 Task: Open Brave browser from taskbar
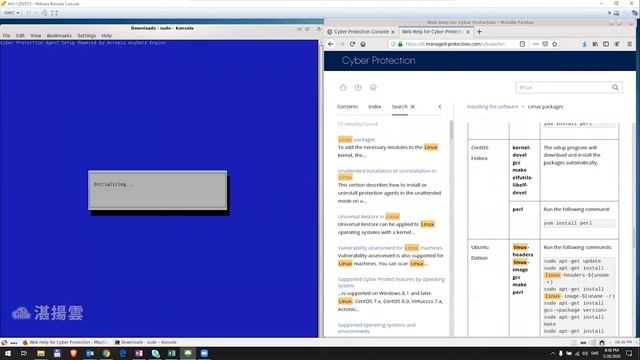[x=73, y=353]
